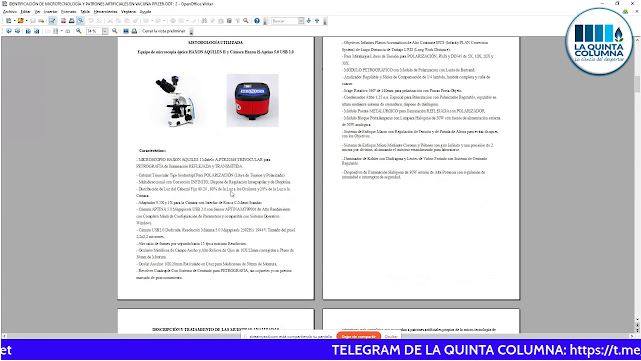Click the Zoom Out magnifier in the preview toolbar
Viewport: 641px width, 361px height.
(x=114, y=31)
